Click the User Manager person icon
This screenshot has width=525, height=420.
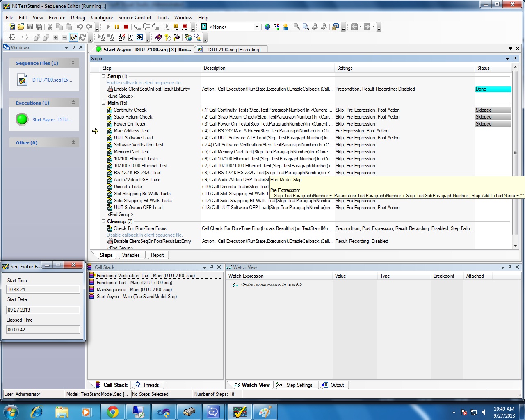[x=285, y=27]
